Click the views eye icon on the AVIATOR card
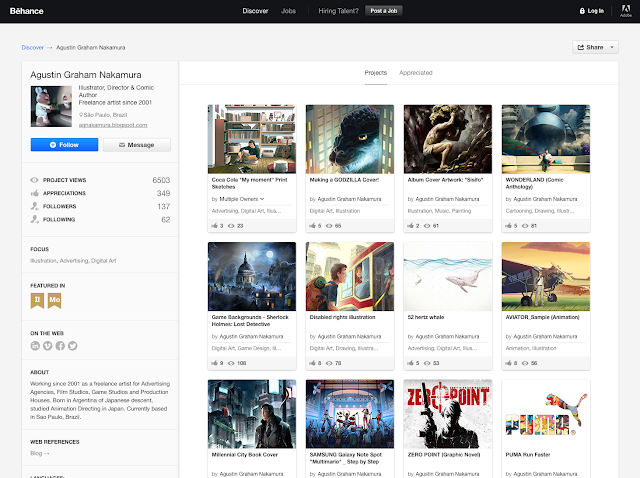640x478 pixels. (x=525, y=363)
